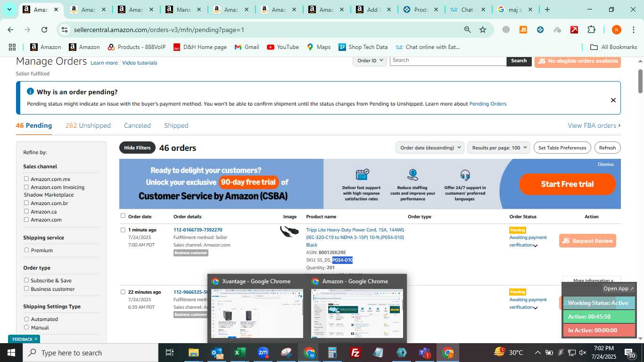The width and height of the screenshot is (644, 362).
Task: Open Chrome three-dot menu
Action: [x=633, y=30]
